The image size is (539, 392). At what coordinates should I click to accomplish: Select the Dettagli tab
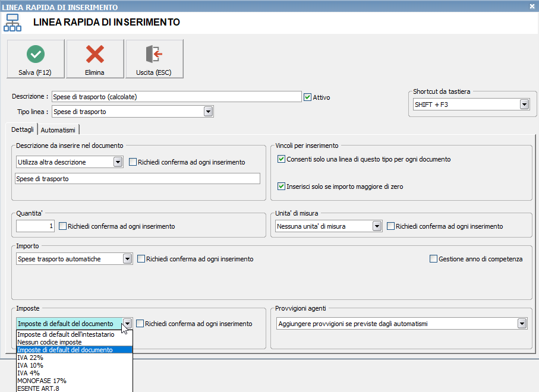[23, 129]
